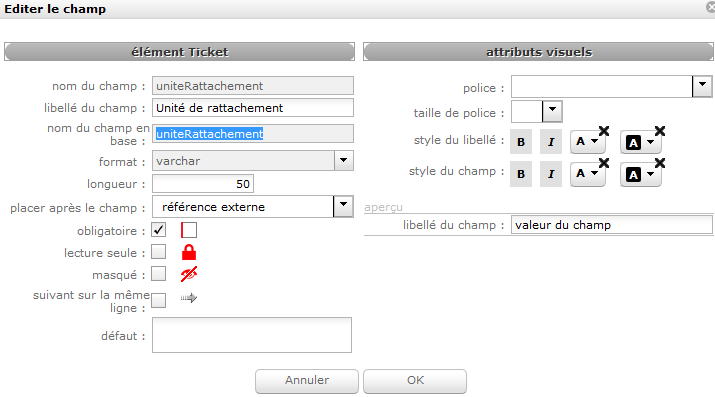The width and height of the screenshot is (715, 397).
Task: Toggle bold for style du libellé
Action: (x=521, y=142)
